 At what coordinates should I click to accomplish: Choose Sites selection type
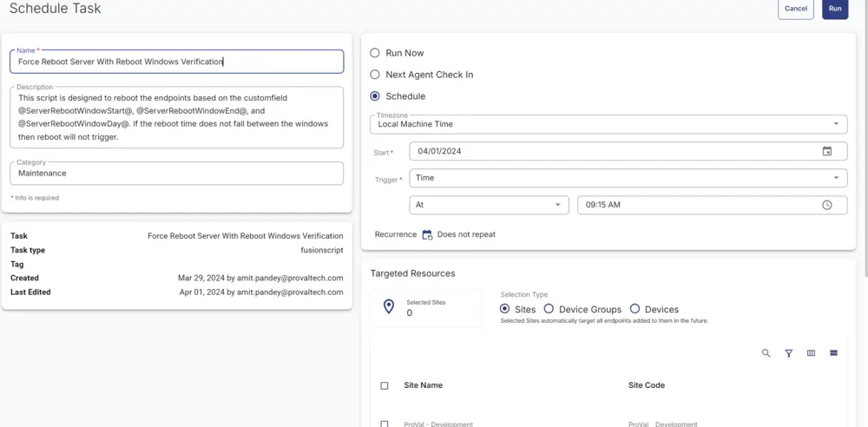click(504, 309)
